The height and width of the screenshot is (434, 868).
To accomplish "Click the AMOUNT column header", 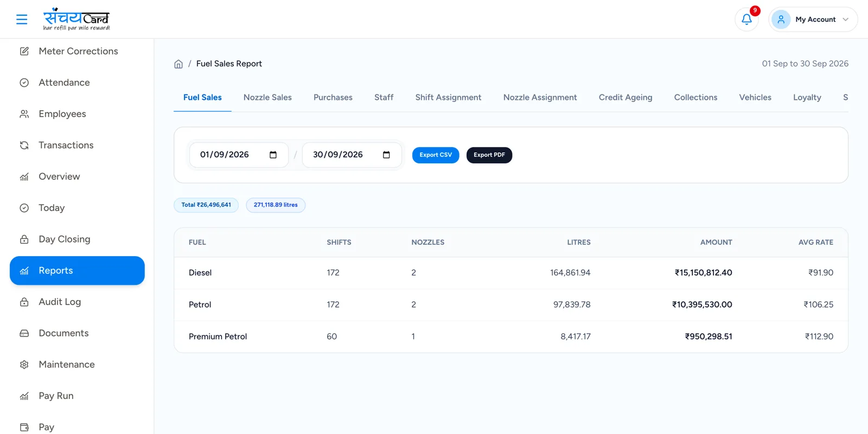I will click(x=716, y=242).
